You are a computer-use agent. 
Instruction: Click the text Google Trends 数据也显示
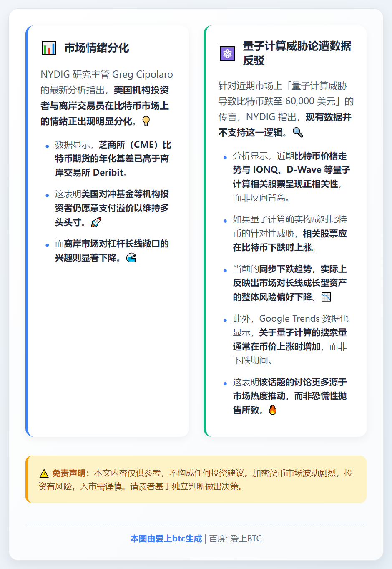(291, 325)
